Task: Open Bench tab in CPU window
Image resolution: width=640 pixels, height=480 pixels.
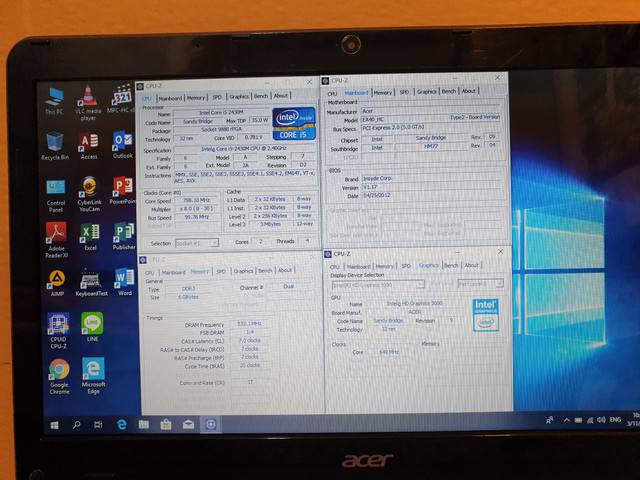Action: 261,96
